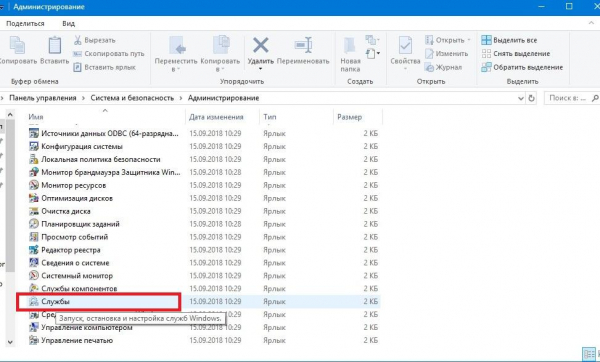
Task: Select the Локальная политика безопасности icon
Action: coord(34,159)
